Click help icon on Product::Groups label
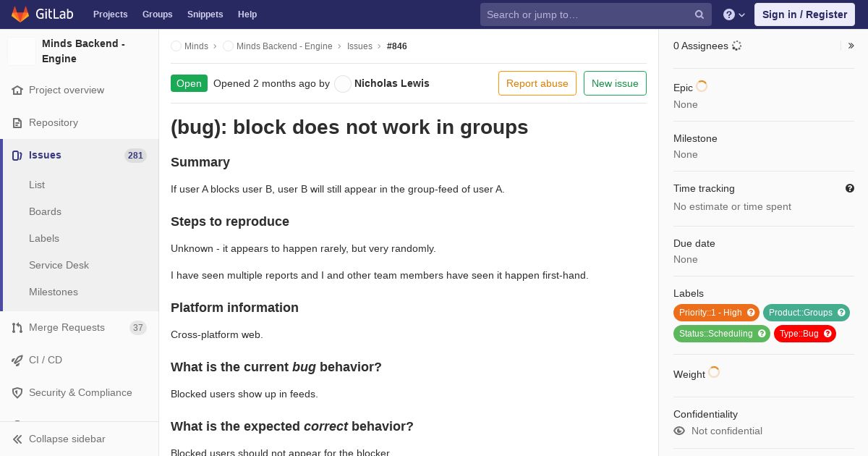Screen dimensions: 868x456 (x=841, y=313)
